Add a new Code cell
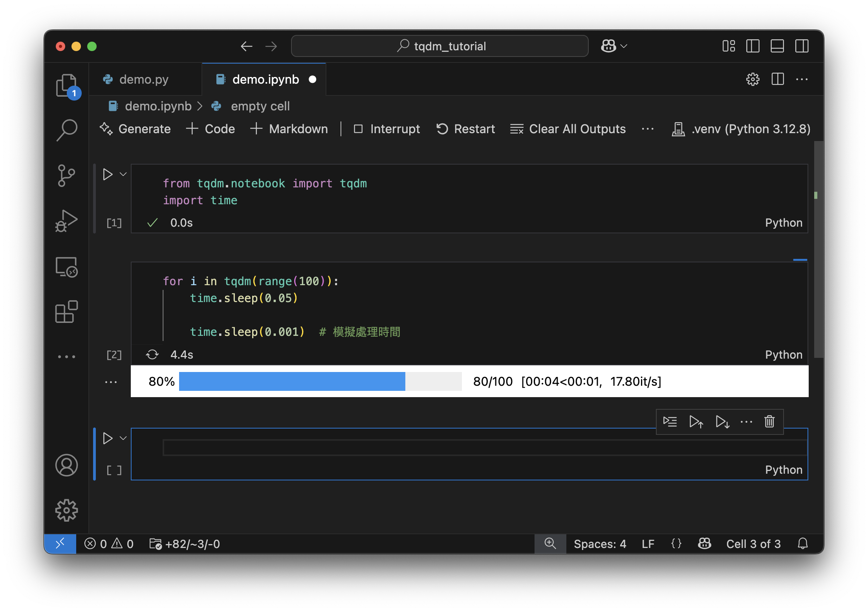Viewport: 868px width, 612px height. tap(211, 129)
